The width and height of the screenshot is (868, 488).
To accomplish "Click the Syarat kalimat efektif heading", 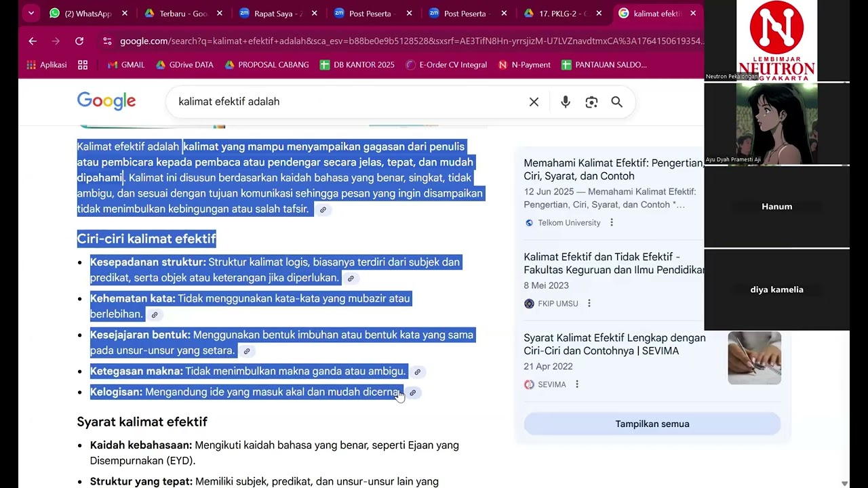I will [x=142, y=422].
